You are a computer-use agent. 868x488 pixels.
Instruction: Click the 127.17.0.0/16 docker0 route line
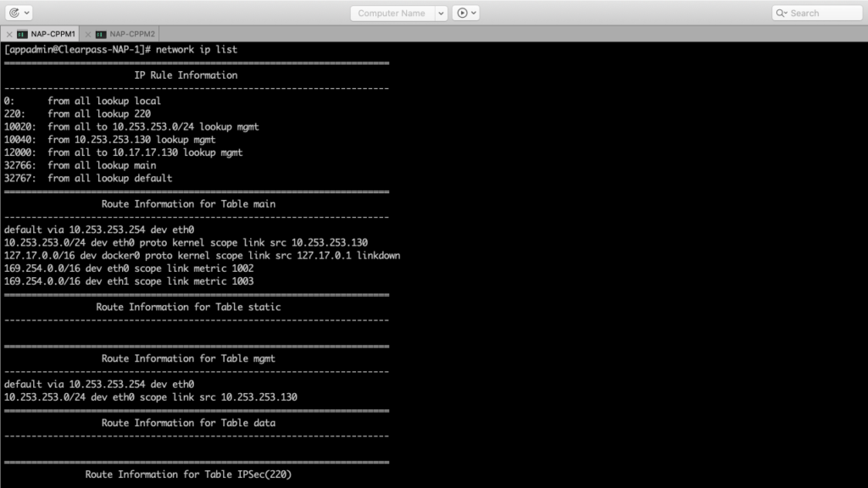202,256
